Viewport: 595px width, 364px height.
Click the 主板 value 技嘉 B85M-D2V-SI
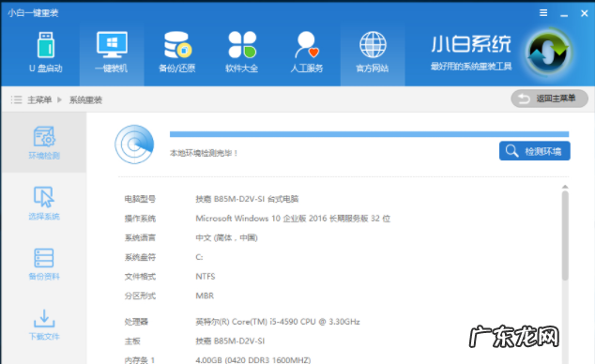[x=230, y=341]
